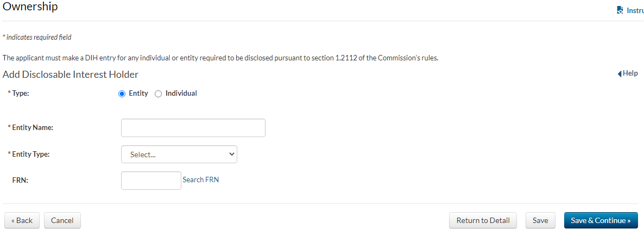Viewport: 644px width, 235px height.
Task: Select the Individual radio button
Action: (159, 94)
